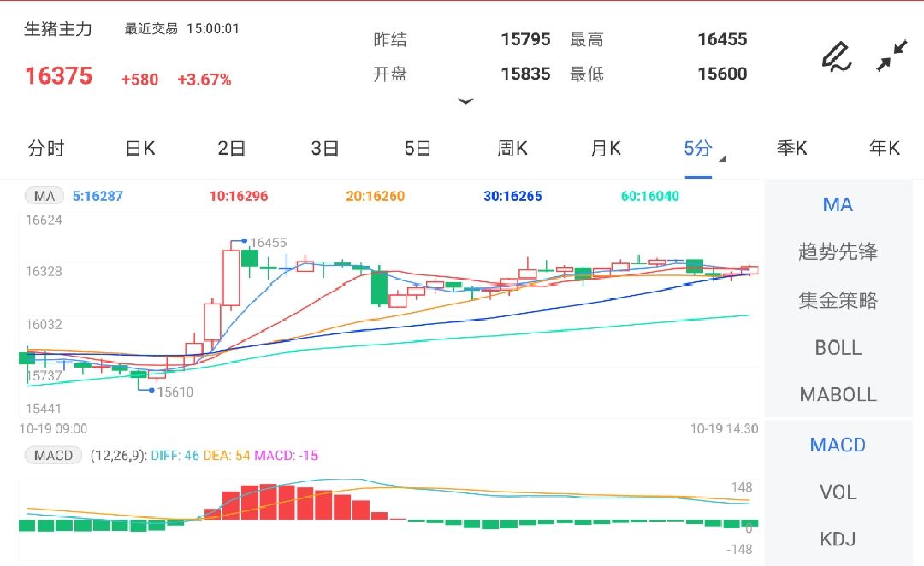This screenshot has width=924, height=566.
Task: Click the 生猪主力 contract name
Action: [58, 29]
